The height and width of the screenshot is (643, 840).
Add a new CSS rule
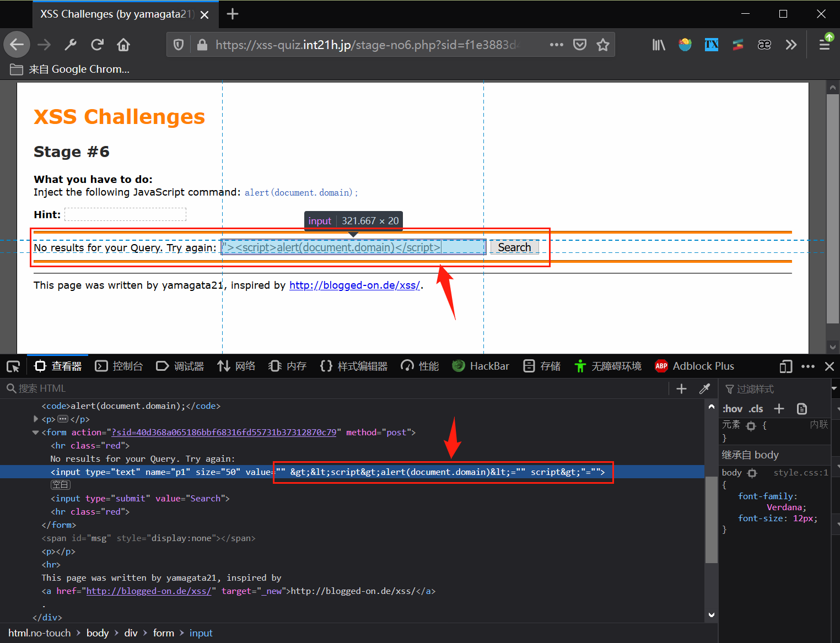click(779, 409)
